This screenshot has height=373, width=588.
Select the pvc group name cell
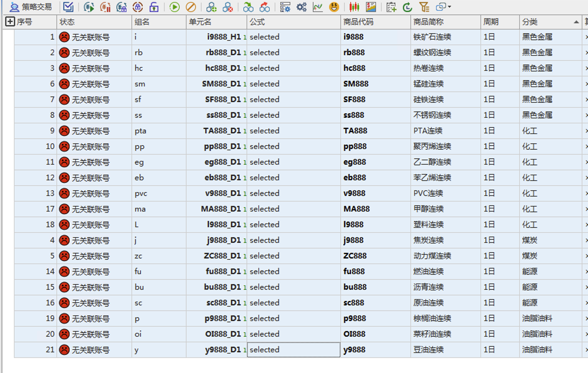pyautogui.click(x=159, y=193)
